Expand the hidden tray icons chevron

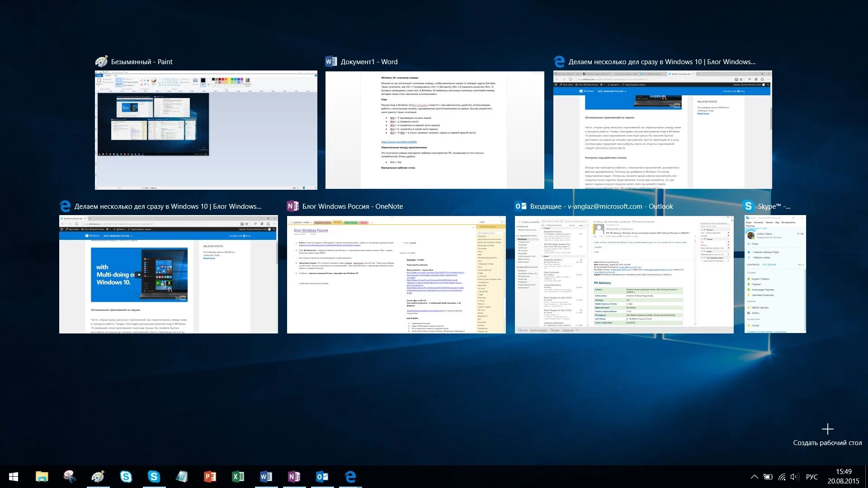[x=754, y=477]
